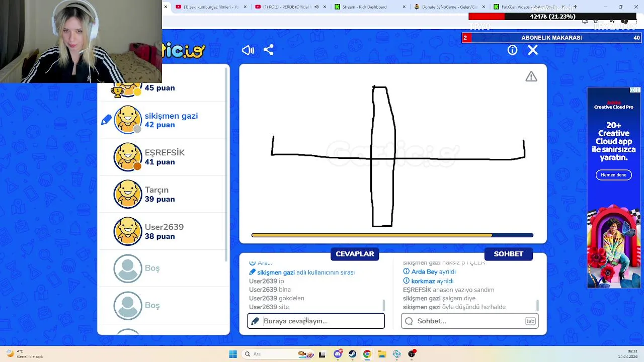Close the 'zeki kumburgaz filmleri' tab
Image resolution: width=644 pixels, height=362 pixels.
click(246, 7)
